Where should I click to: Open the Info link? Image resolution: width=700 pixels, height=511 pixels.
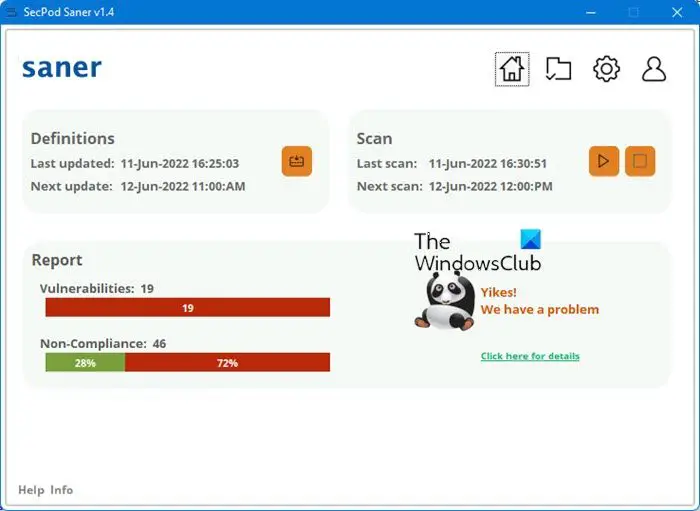click(x=62, y=490)
